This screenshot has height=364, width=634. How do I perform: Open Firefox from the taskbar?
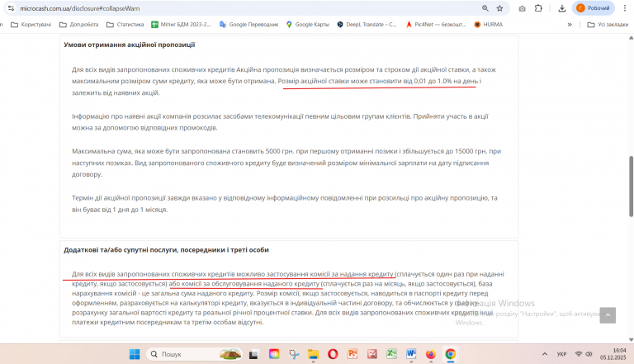(x=431, y=354)
